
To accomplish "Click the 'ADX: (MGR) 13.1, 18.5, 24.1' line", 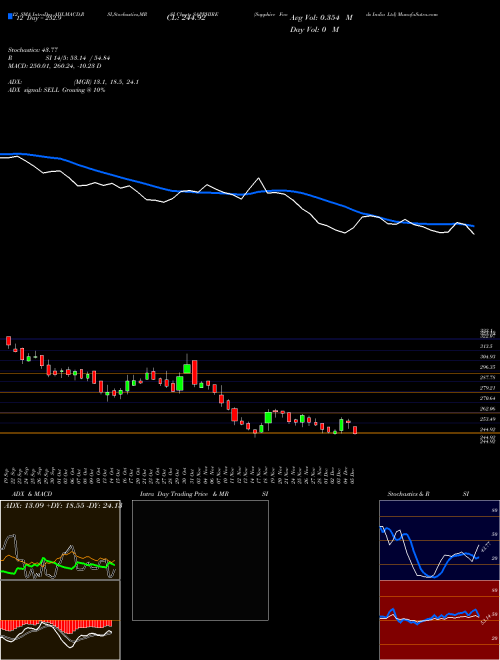I will 73,82.
